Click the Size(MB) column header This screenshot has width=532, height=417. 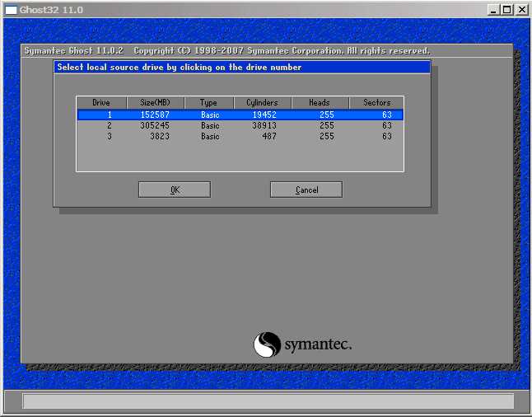pos(155,102)
